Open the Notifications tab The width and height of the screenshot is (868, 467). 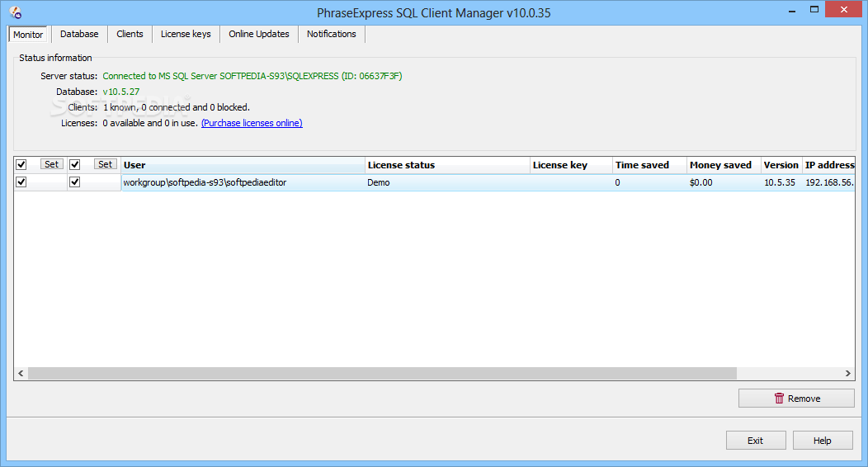pyautogui.click(x=332, y=34)
